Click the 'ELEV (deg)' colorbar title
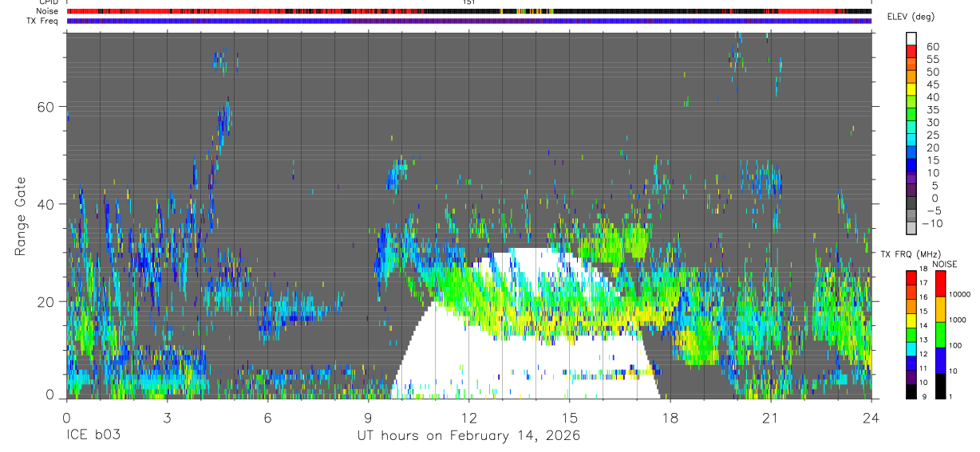The image size is (980, 452). click(912, 17)
